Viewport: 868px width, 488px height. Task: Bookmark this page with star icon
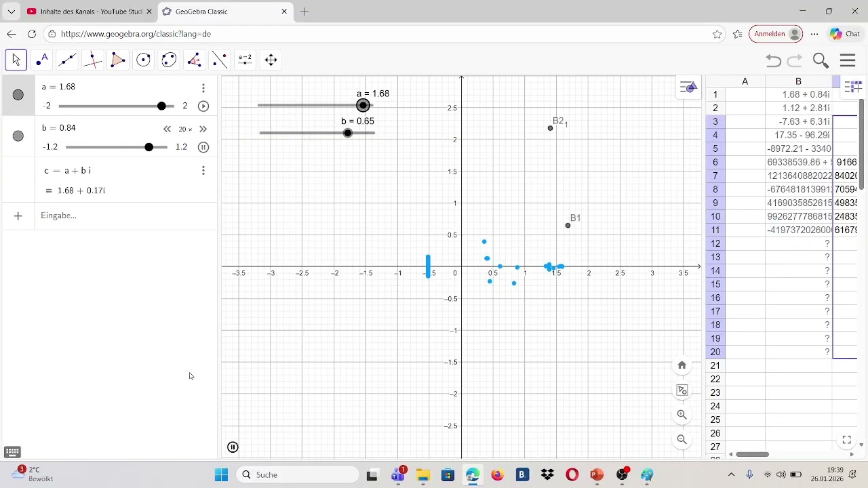pos(717,34)
